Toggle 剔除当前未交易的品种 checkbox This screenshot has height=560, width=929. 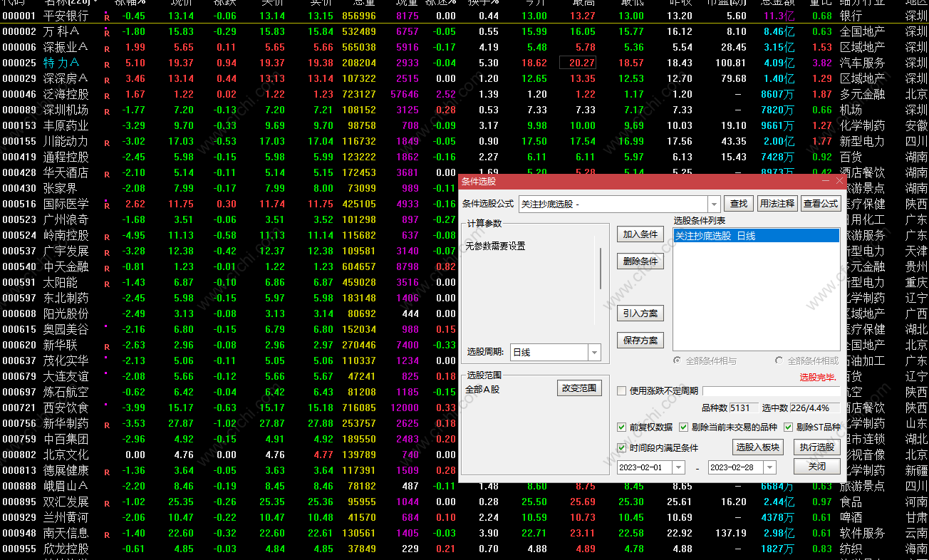683,427
